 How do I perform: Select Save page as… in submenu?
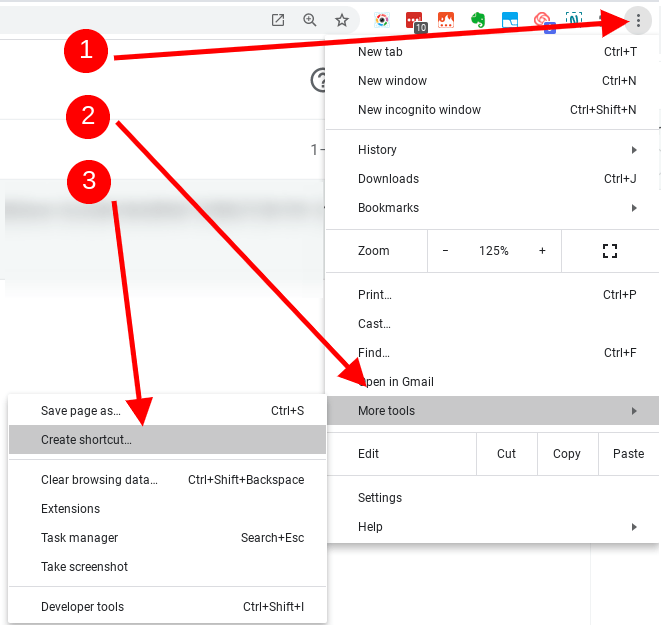[x=167, y=411]
